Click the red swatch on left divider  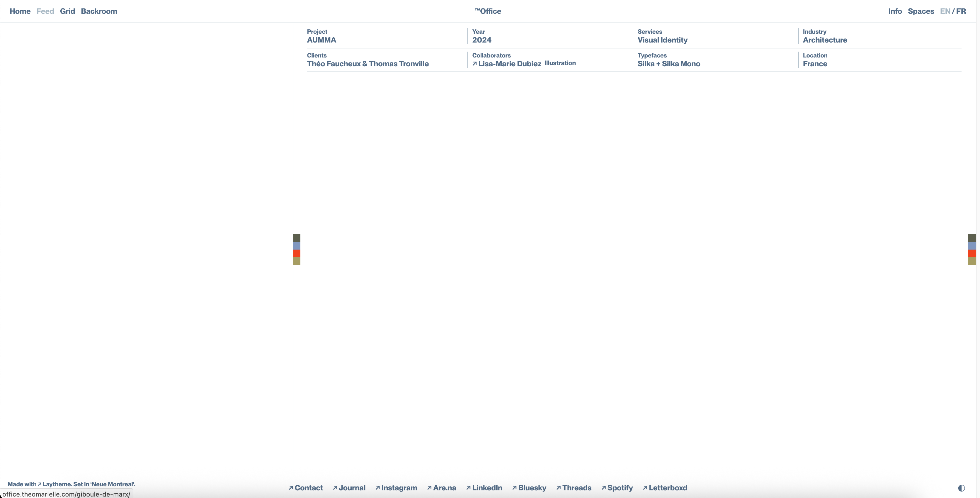[x=297, y=253]
